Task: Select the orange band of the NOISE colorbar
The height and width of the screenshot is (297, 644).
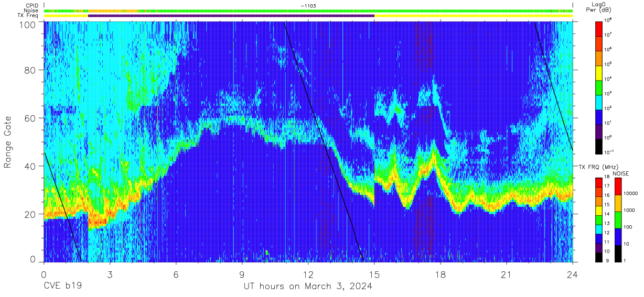Action: pyautogui.click(x=618, y=203)
